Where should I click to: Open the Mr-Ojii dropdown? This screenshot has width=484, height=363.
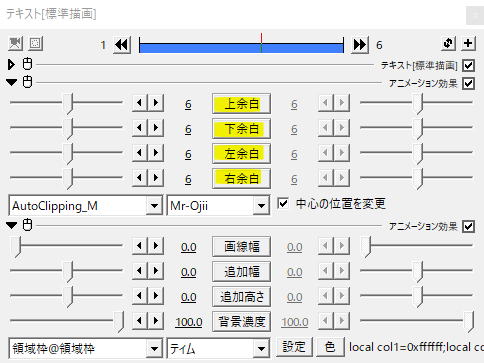point(261,206)
